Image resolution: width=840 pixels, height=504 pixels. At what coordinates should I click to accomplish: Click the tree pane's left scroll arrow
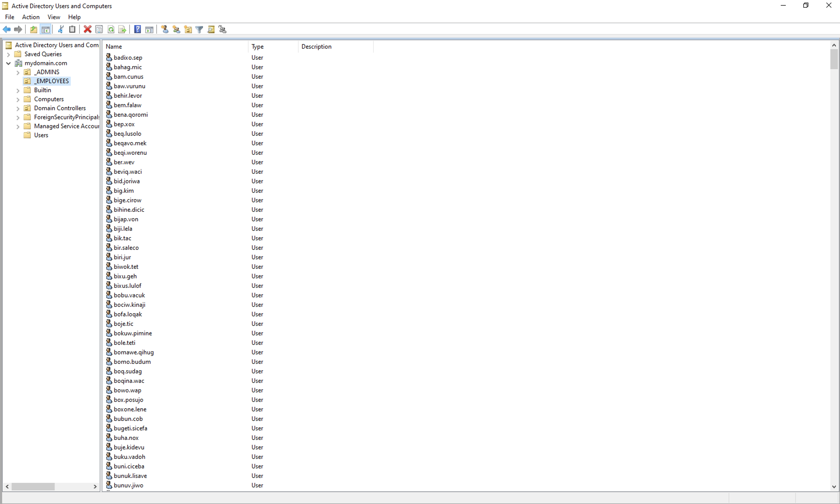coord(7,487)
